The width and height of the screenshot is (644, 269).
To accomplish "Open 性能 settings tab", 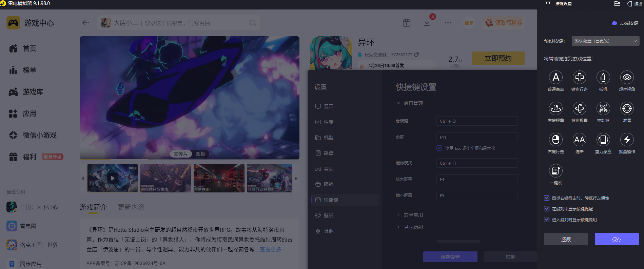I will coord(345,122).
